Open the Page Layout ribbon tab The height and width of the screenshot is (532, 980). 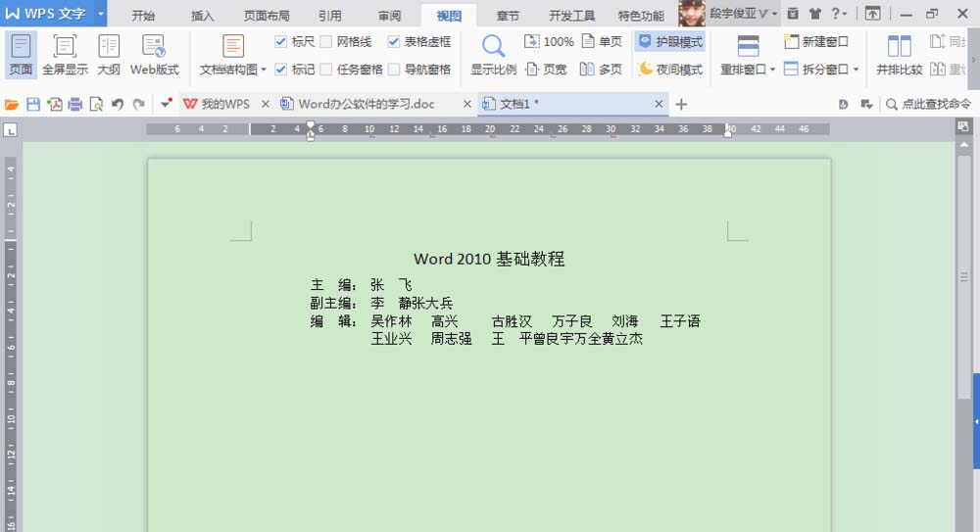coord(267,16)
